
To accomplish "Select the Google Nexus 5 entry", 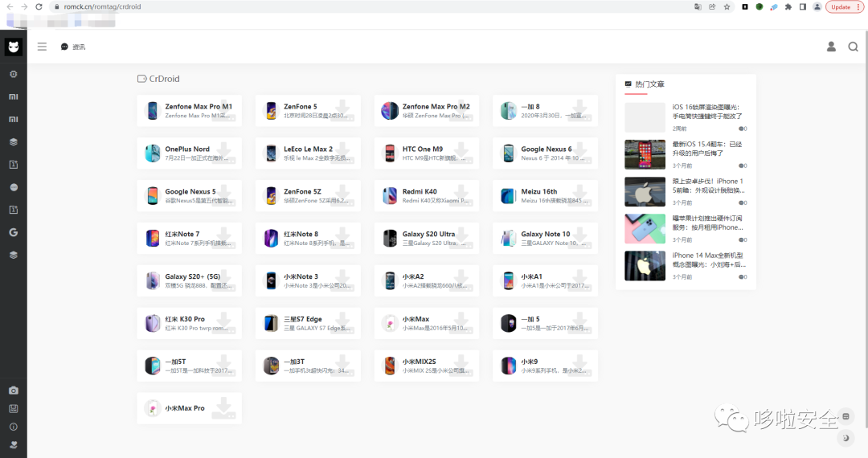I will pyautogui.click(x=190, y=196).
